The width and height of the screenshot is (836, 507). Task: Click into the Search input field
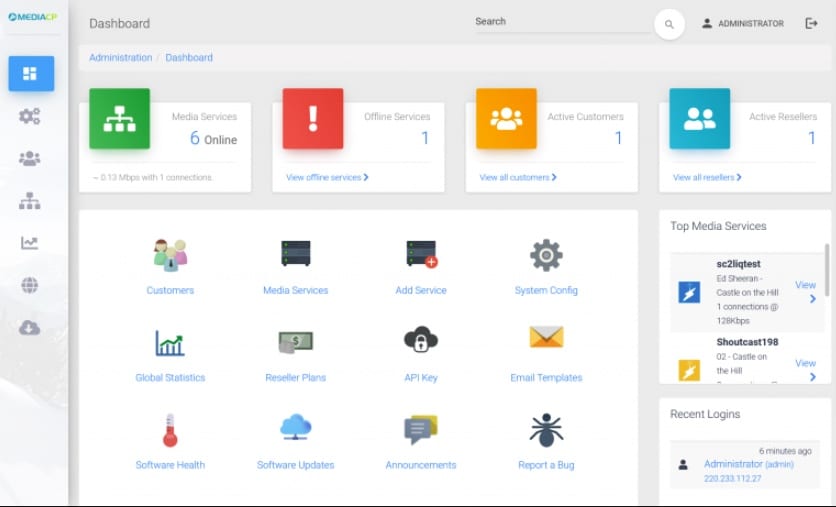(x=562, y=22)
